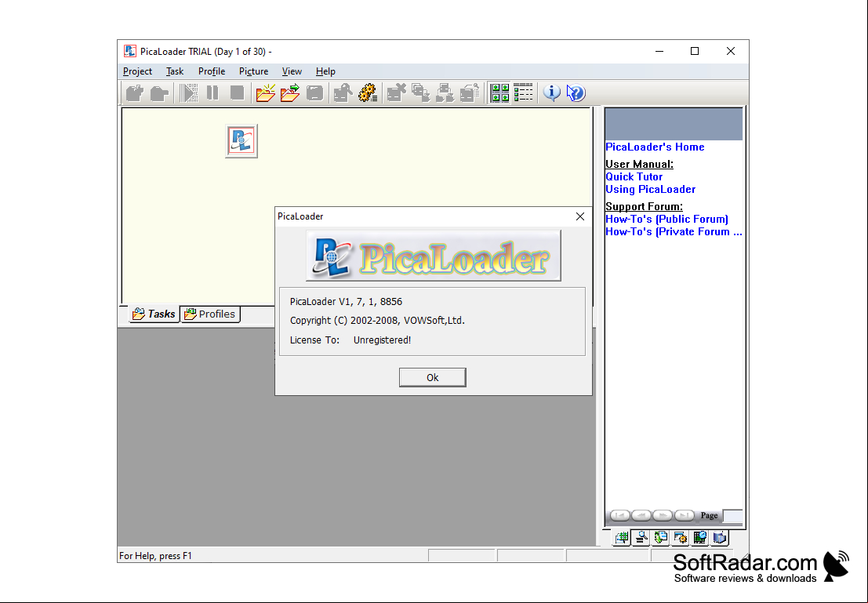868x603 pixels.
Task: Click the context help question-mark icon
Action: (x=576, y=93)
